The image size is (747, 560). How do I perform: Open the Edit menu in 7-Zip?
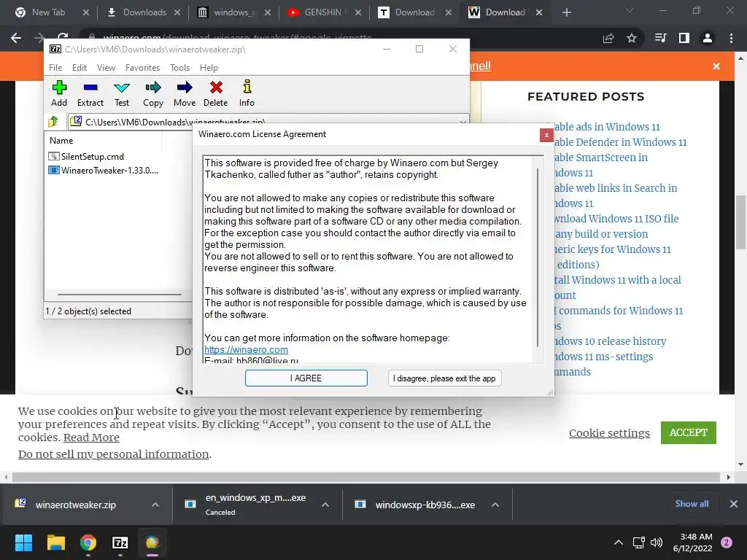pyautogui.click(x=79, y=68)
